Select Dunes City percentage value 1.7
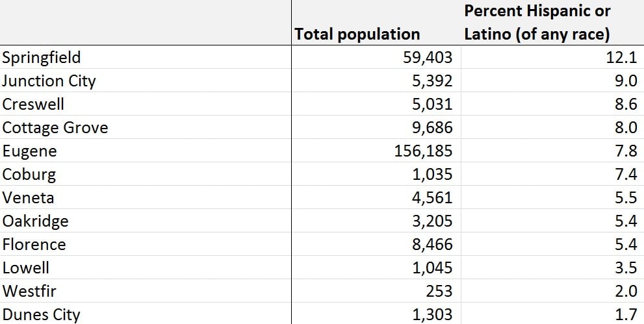 click(x=552, y=314)
